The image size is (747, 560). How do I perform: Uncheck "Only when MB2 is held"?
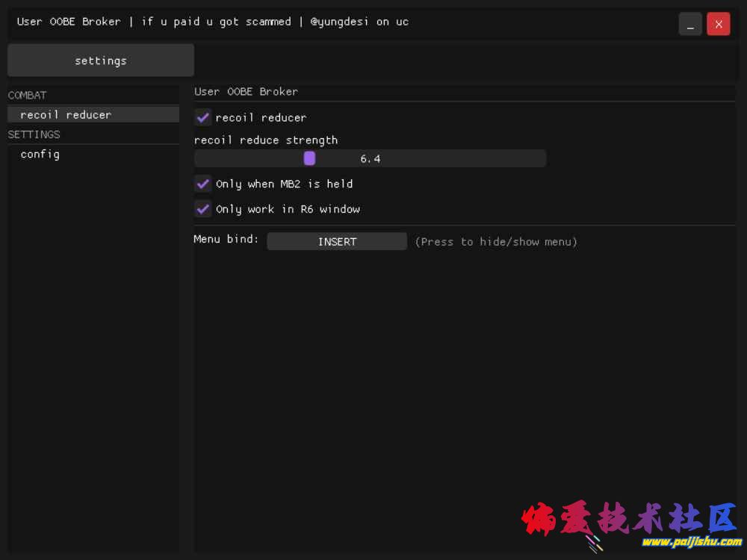point(202,184)
